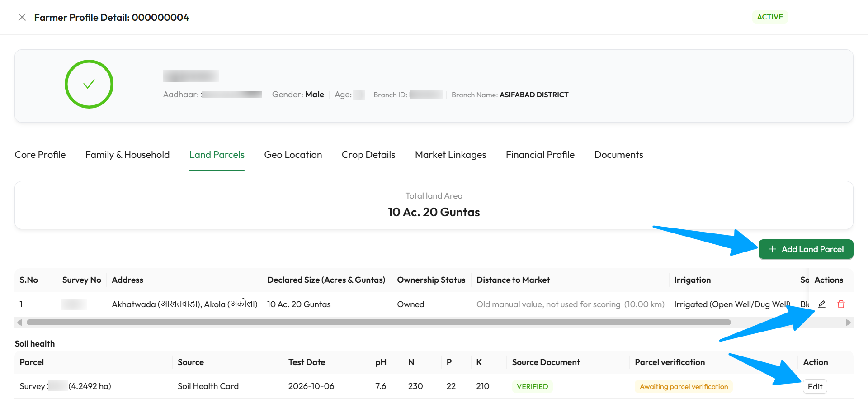Open the Core Profile tab
868x413 pixels.
pos(40,155)
